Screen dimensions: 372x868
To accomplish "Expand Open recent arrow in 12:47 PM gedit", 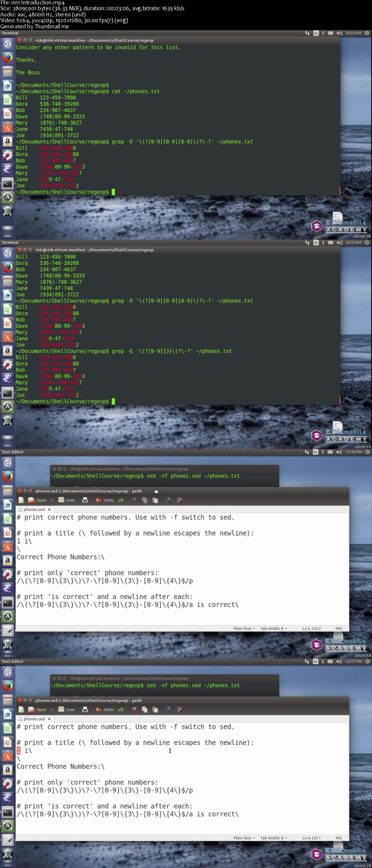I will tap(52, 709).
